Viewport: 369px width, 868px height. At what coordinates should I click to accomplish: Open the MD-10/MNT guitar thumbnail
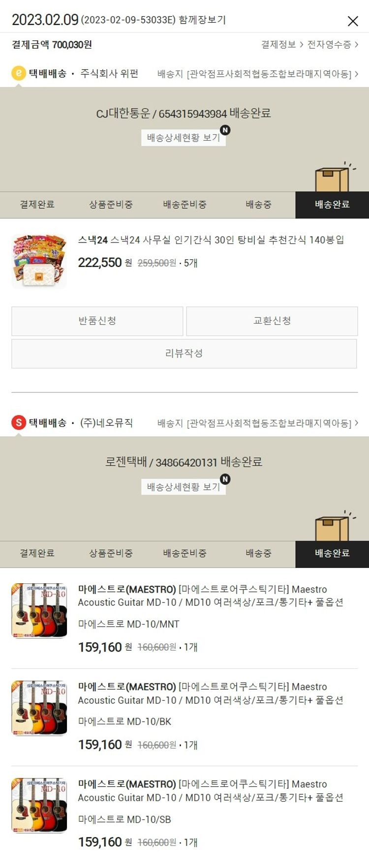(x=39, y=610)
